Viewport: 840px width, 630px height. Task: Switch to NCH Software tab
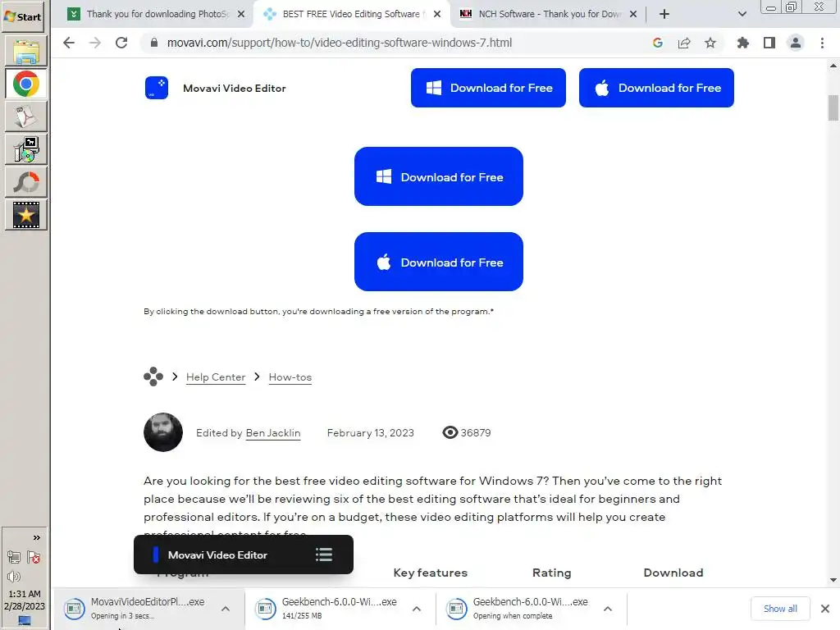(x=549, y=14)
